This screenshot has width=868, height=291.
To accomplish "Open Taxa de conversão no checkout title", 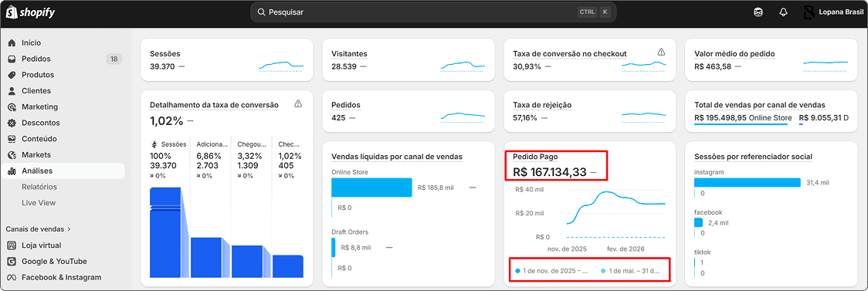I will coord(570,54).
